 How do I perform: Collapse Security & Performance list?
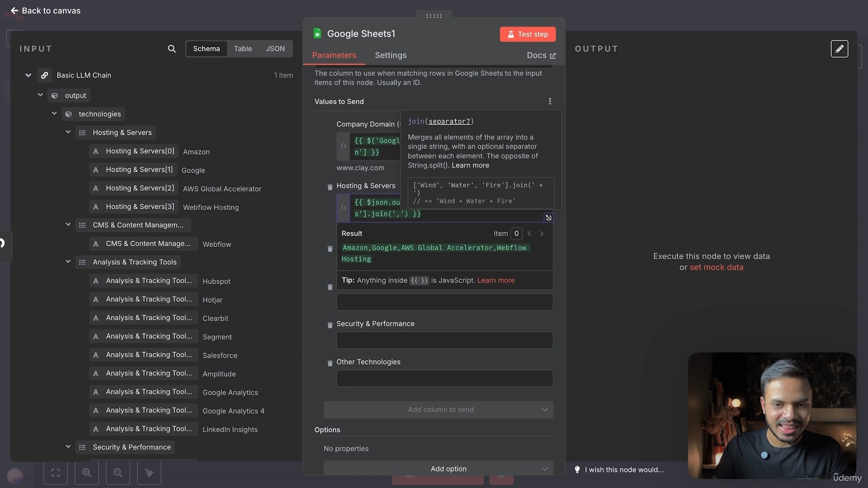click(x=68, y=447)
